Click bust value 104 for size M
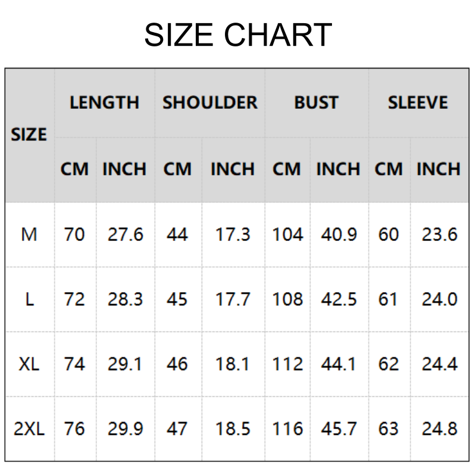The height and width of the screenshot is (476, 476). tap(287, 234)
